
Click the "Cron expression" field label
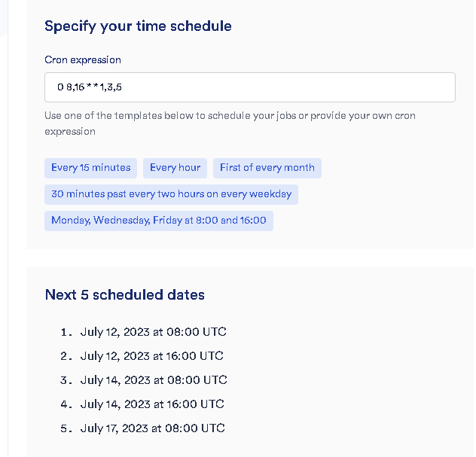click(x=83, y=59)
